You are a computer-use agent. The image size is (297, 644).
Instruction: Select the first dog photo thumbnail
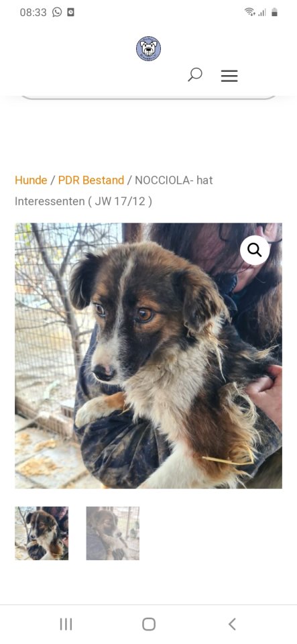pos(42,533)
